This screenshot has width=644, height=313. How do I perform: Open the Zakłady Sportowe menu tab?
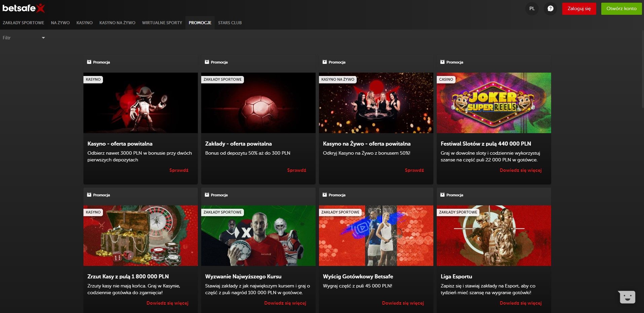[24, 23]
